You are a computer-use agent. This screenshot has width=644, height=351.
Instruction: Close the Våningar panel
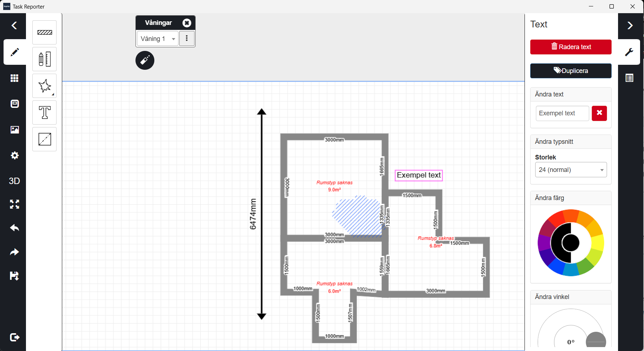187,23
